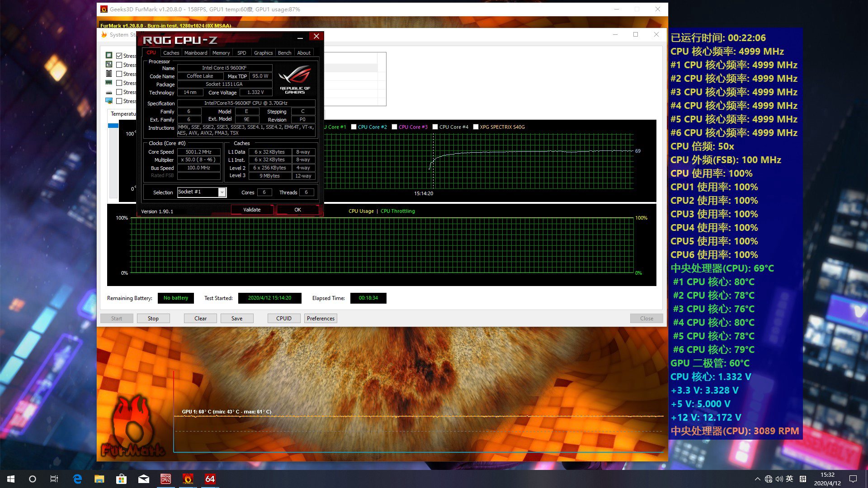This screenshot has width=868, height=488.
Task: Open the Microsoft Store taskbar icon
Action: pyautogui.click(x=121, y=479)
